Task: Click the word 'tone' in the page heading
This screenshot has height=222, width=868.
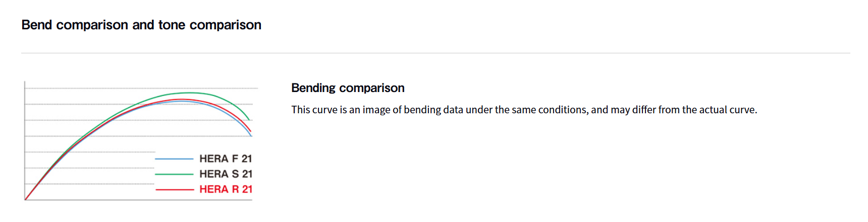Action: tap(172, 25)
